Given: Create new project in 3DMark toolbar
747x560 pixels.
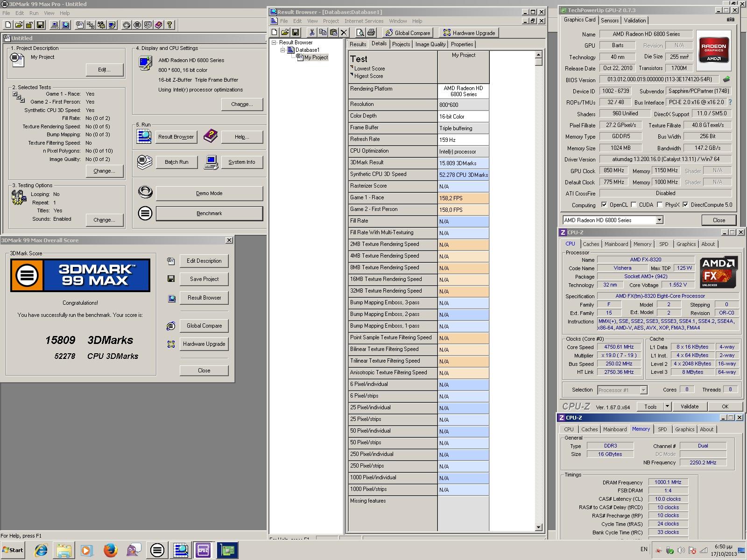Looking at the screenshot, I should 8,25.
